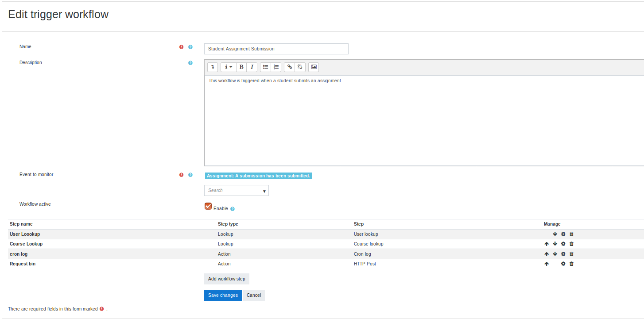Edit settings of Request bin step
This screenshot has height=330, width=644.
point(563,264)
